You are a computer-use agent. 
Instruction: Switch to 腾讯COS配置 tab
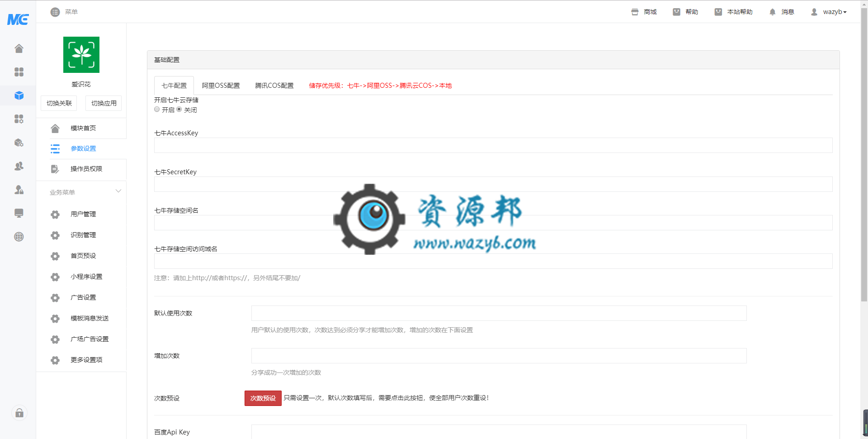(274, 86)
